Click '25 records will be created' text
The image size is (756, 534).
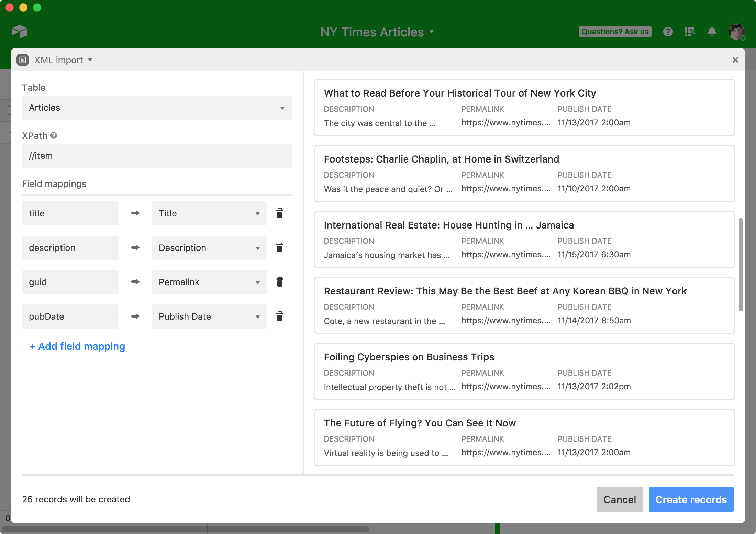76,499
